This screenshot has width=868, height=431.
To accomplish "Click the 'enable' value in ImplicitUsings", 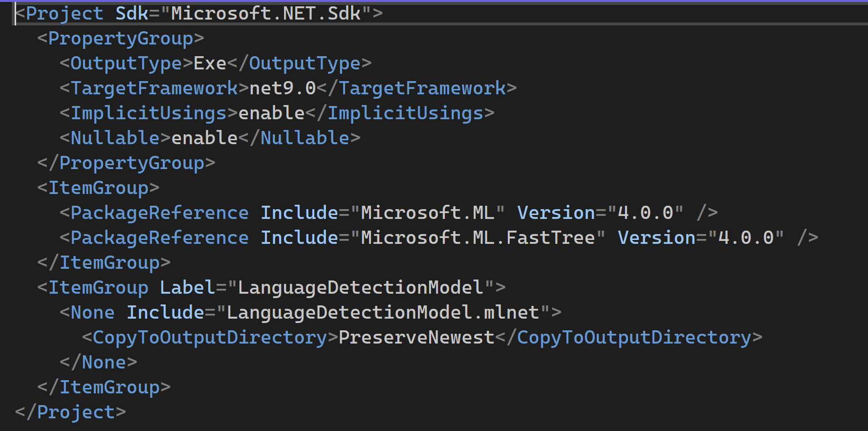I will [x=272, y=113].
